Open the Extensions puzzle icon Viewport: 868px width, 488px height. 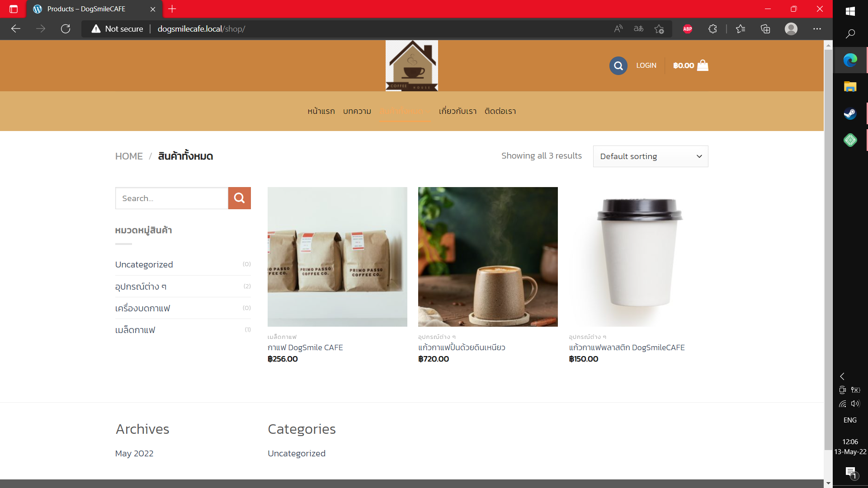[712, 29]
